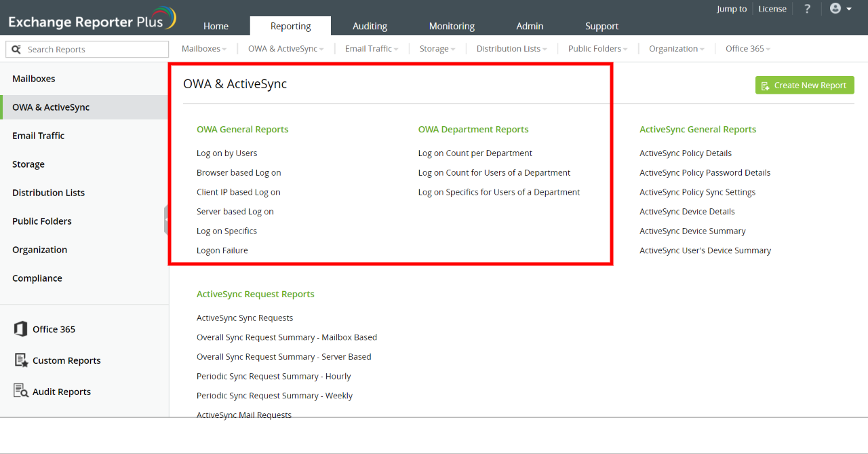Click the search magnifier icon
868x454 pixels.
pos(17,50)
